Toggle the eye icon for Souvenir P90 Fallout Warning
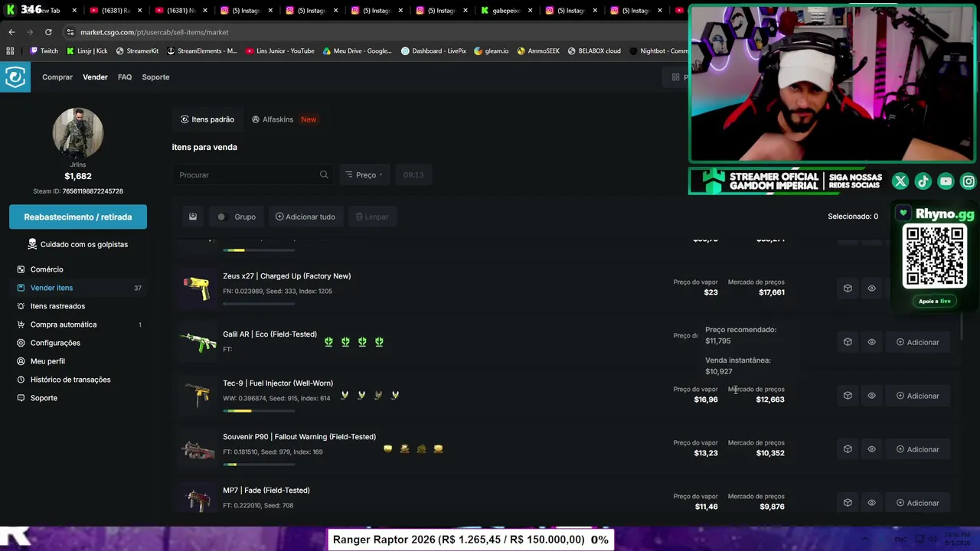The image size is (980, 551). (x=871, y=449)
